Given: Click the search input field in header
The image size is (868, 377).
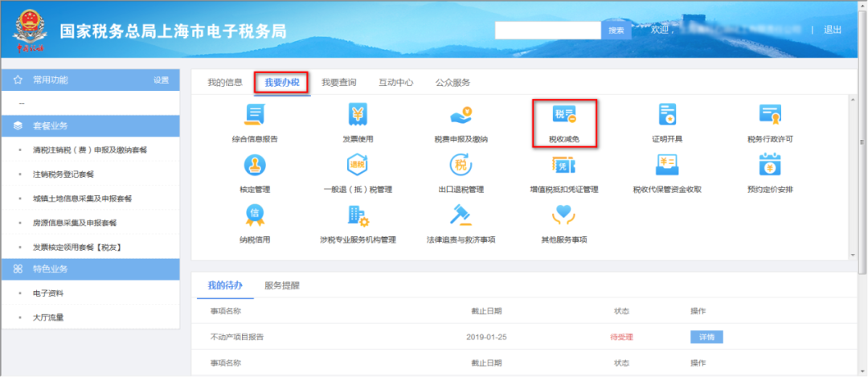Looking at the screenshot, I should pos(548,31).
